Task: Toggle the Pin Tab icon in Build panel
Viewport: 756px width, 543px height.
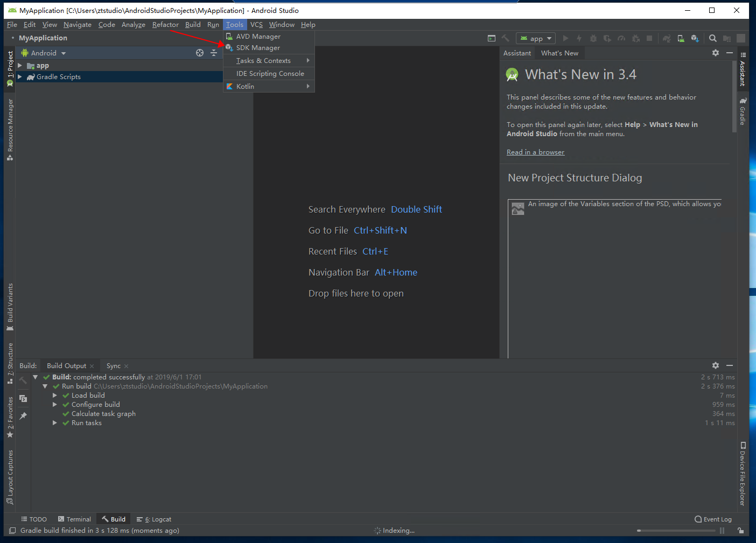Action: point(23,416)
